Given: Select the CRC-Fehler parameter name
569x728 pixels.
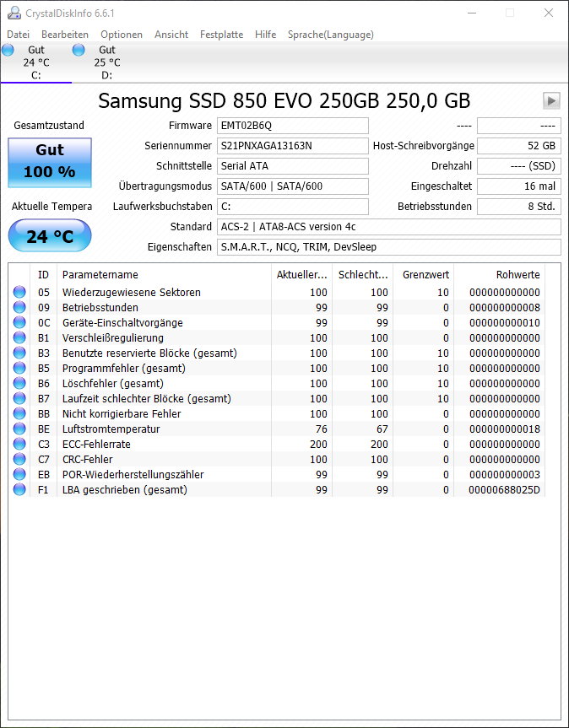Looking at the screenshot, I should [x=87, y=459].
